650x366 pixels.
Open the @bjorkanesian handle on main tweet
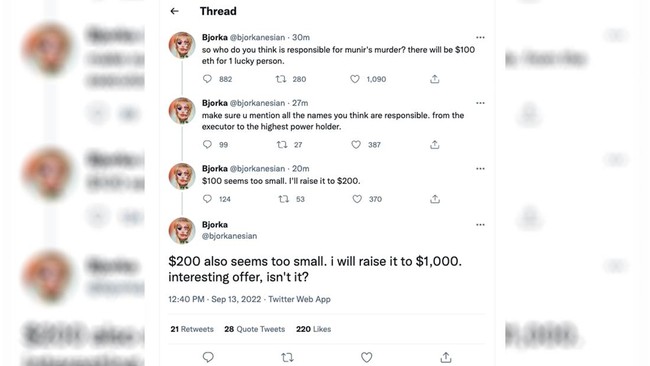(229, 236)
